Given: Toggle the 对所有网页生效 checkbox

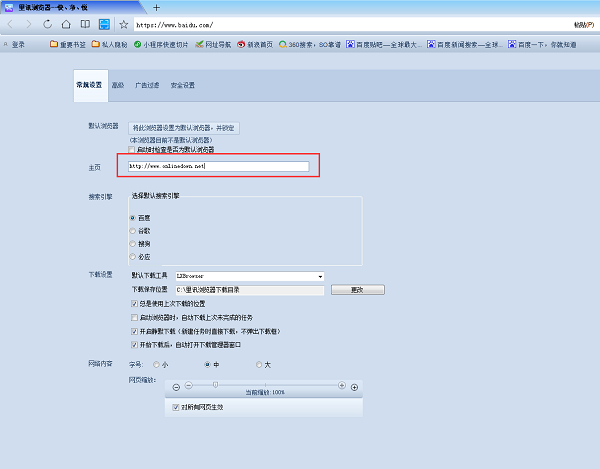Looking at the screenshot, I should tap(175, 407).
